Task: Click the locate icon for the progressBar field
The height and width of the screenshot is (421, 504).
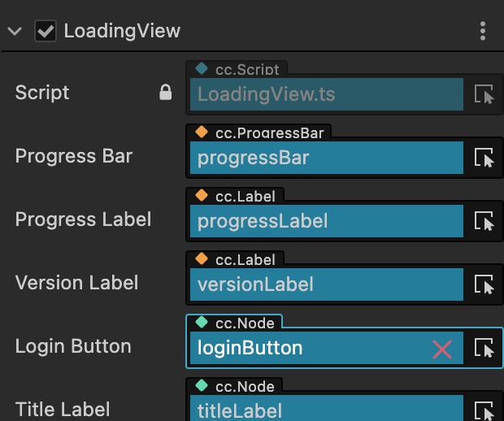Action: point(484,158)
